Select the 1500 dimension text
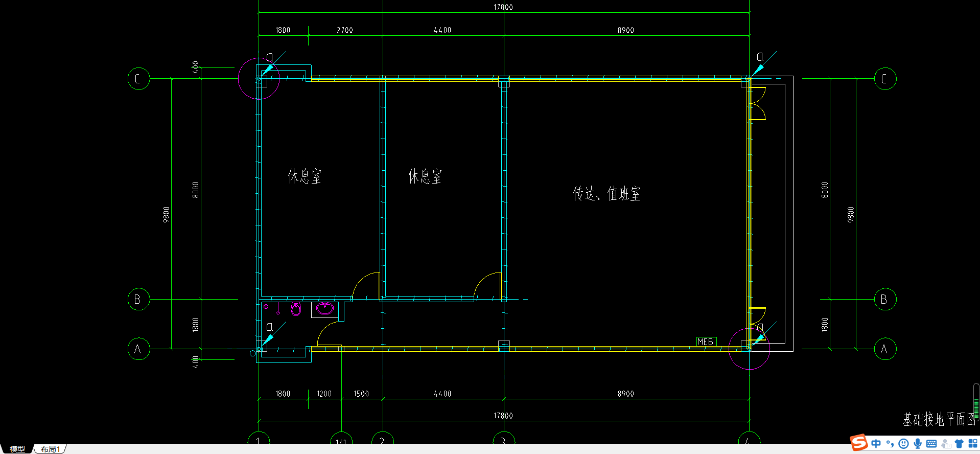Screen dimensions: 980x454 pyautogui.click(x=361, y=394)
